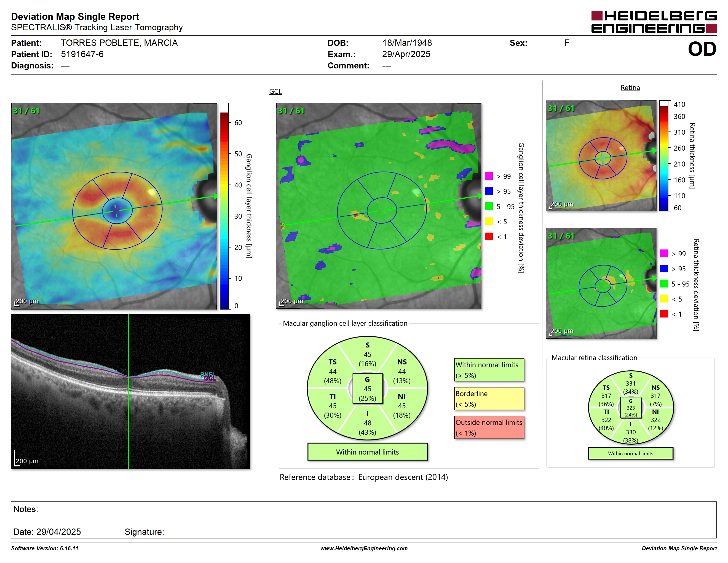Click the blue > 95 GCL legend swatch
The width and height of the screenshot is (728, 563).
[489, 191]
